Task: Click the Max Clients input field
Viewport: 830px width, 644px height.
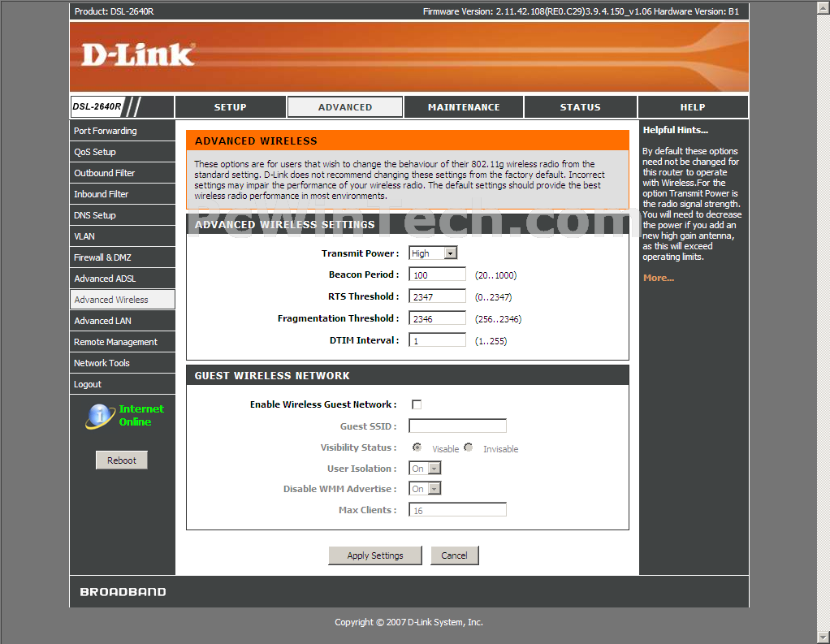Action: (457, 510)
